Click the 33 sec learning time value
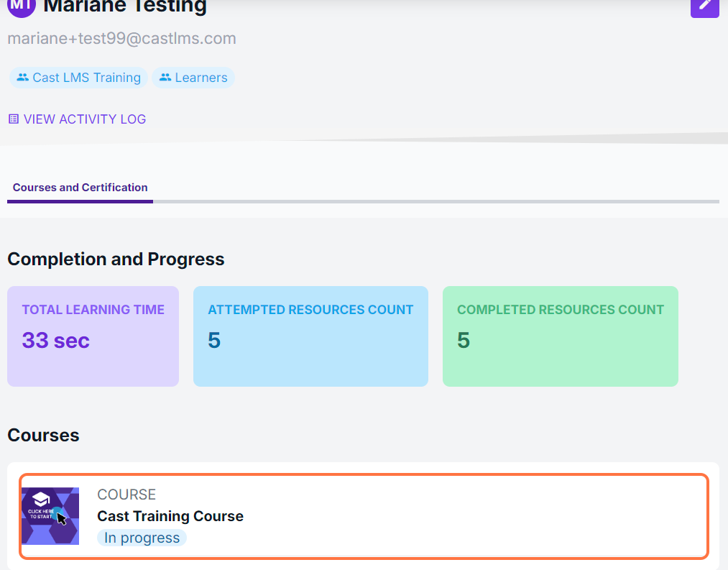Viewport: 728px width, 570px height. tap(55, 340)
